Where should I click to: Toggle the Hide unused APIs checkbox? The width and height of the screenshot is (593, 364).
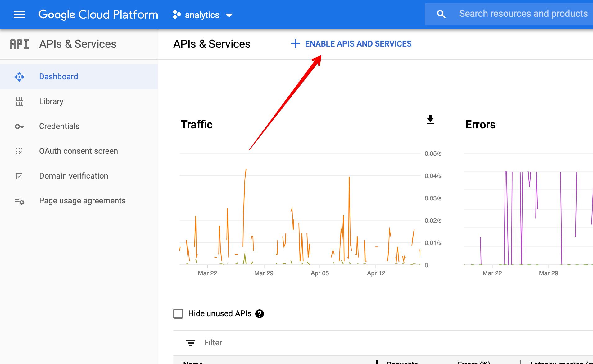[x=178, y=314]
